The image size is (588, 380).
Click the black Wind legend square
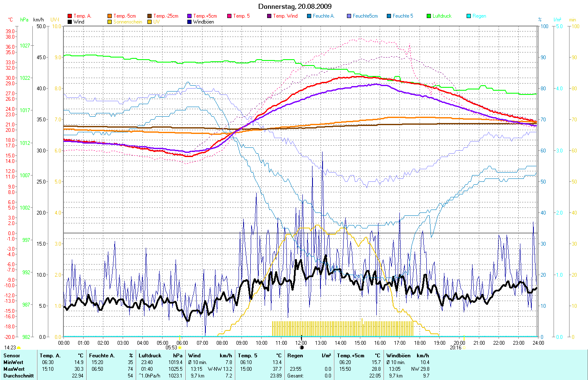tap(70, 22)
